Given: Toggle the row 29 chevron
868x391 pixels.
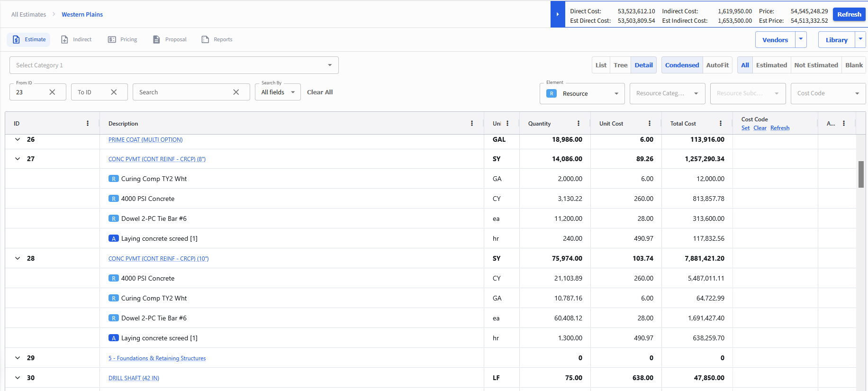Looking at the screenshot, I should pyautogui.click(x=18, y=358).
